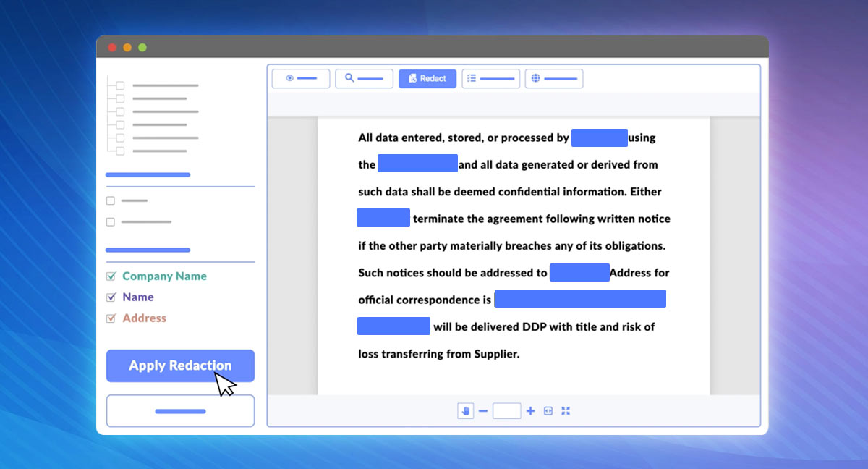
Task: Click Apply Redaction
Action: (x=180, y=366)
